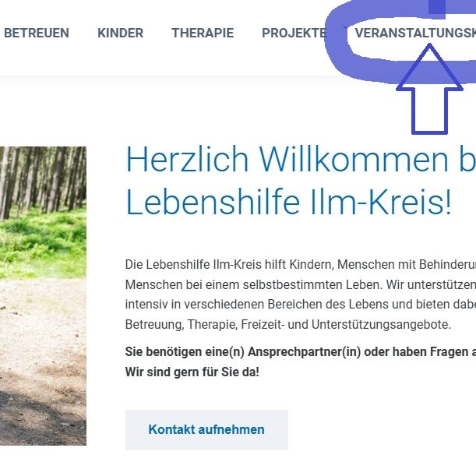Click the dark blue square atop the annotation
The height and width of the screenshot is (476, 476).
click(437, 7)
